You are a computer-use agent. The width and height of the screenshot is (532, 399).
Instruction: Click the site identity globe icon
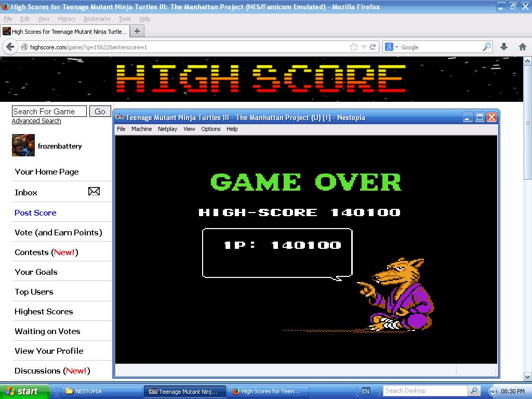[x=24, y=47]
